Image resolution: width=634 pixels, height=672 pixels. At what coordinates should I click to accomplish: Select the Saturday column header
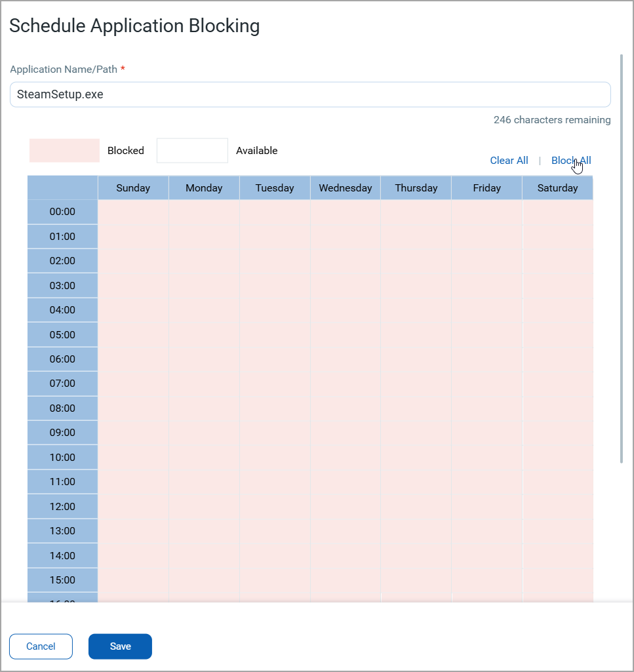tap(557, 188)
